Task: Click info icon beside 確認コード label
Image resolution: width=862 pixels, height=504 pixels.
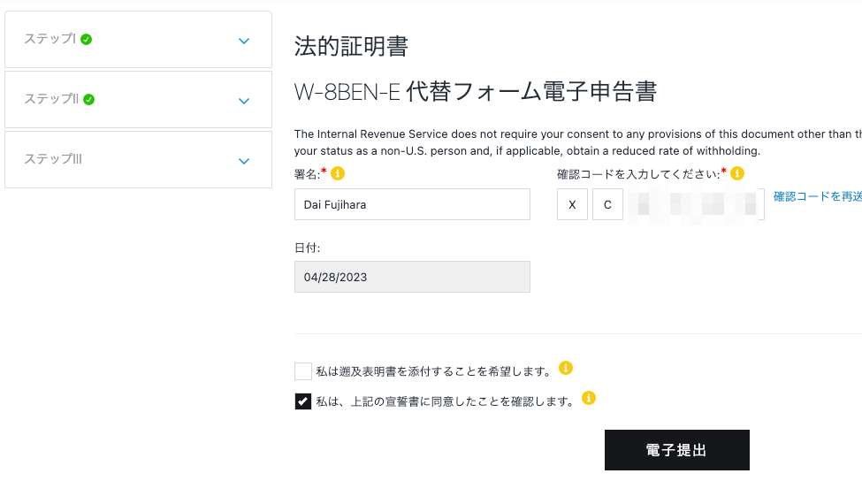Action: point(737,173)
